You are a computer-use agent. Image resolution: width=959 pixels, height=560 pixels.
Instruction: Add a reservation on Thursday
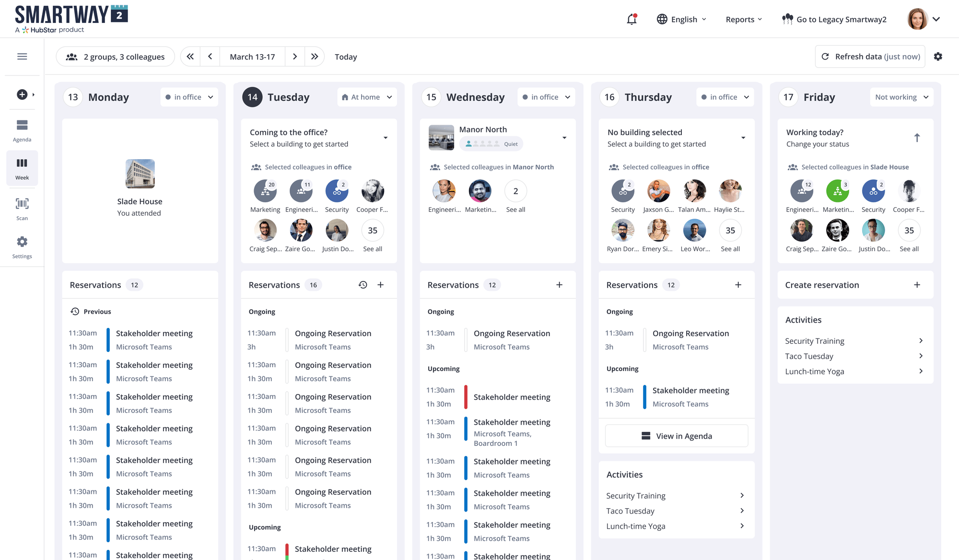(738, 285)
